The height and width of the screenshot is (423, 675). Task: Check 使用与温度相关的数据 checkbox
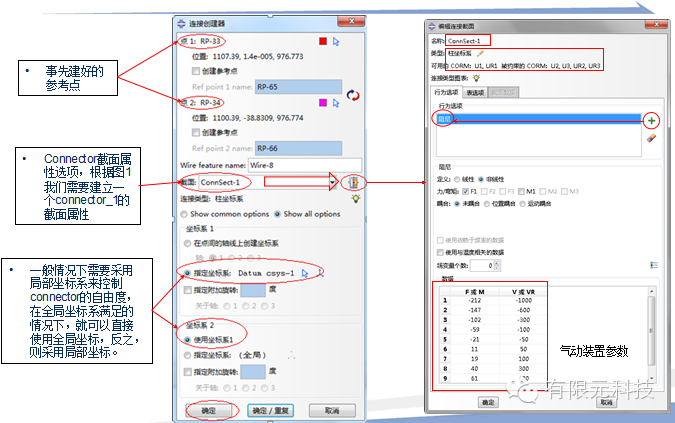[x=440, y=252]
